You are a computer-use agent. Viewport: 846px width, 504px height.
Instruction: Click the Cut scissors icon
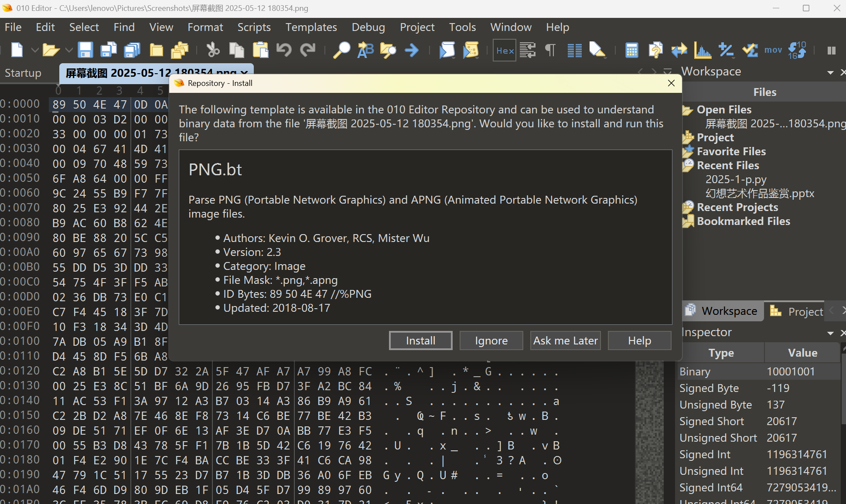213,50
